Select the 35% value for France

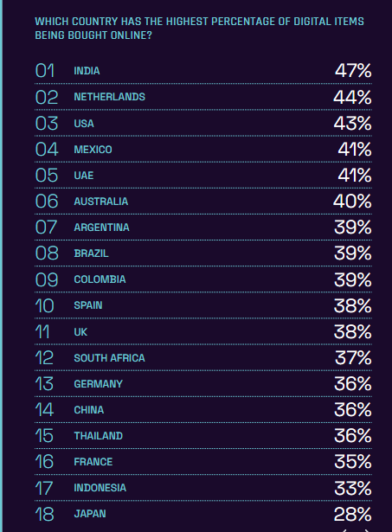pyautogui.click(x=353, y=462)
